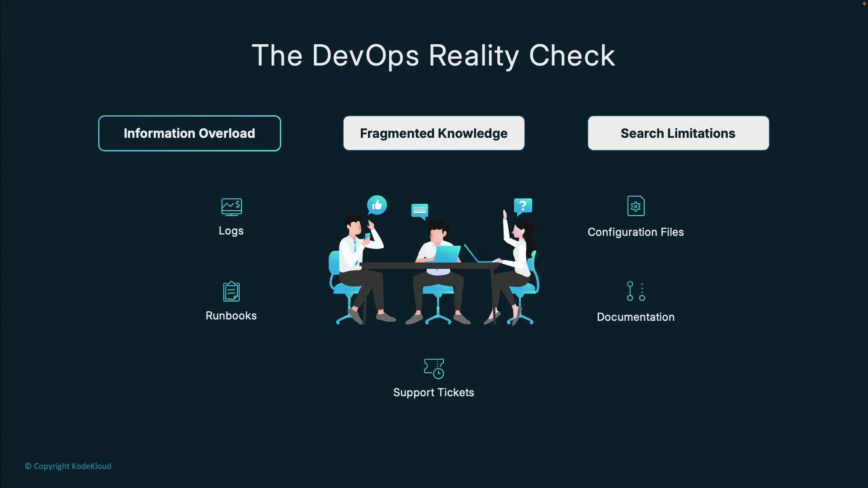Viewport: 868px width, 488px height.
Task: Click the title "The DevOps Reality Check"
Action: coord(433,56)
